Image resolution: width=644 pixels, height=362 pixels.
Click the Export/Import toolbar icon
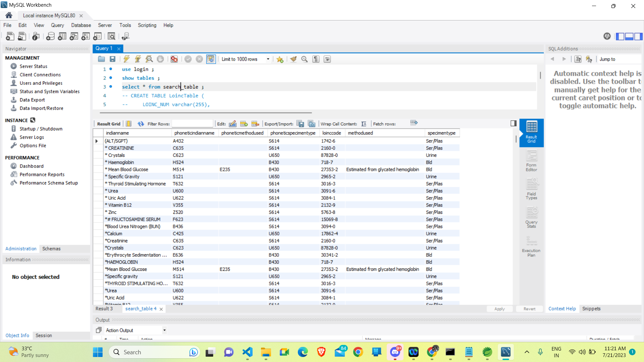tap(300, 124)
